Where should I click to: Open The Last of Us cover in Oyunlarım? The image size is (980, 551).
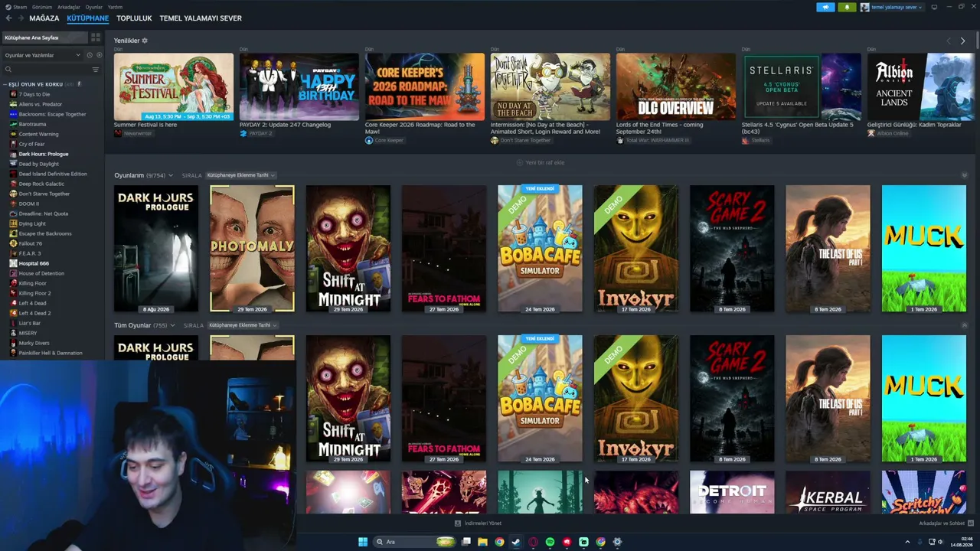(828, 249)
